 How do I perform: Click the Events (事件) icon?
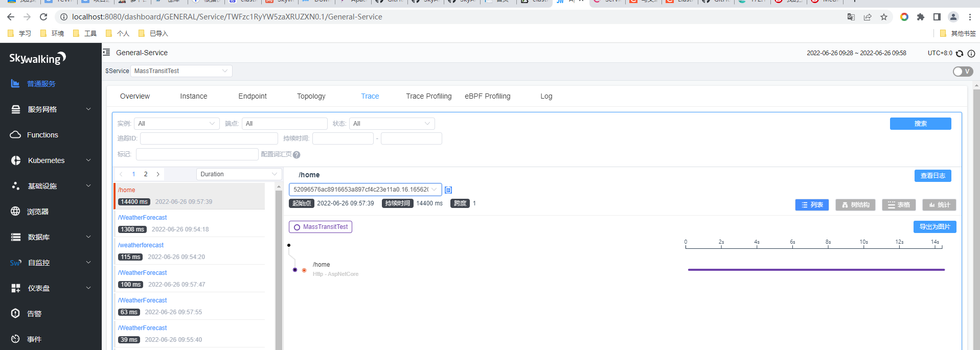(16, 339)
